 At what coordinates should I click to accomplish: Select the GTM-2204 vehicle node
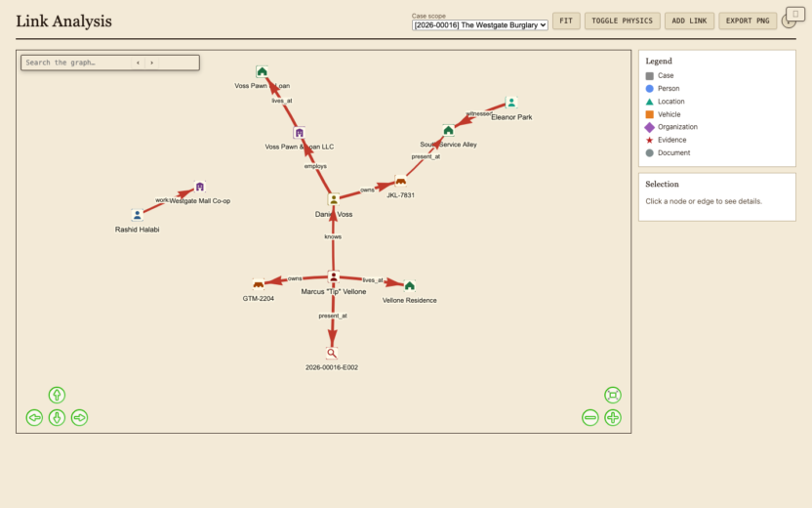259,283
